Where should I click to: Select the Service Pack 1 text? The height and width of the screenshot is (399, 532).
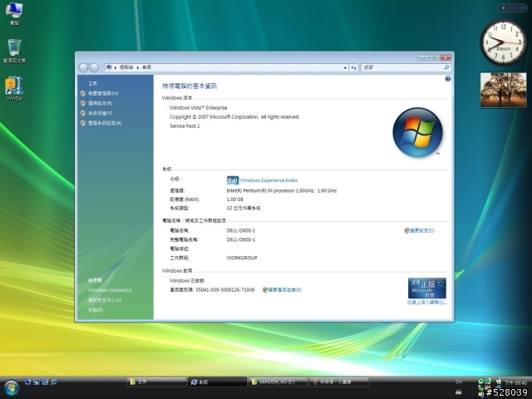coord(185,126)
